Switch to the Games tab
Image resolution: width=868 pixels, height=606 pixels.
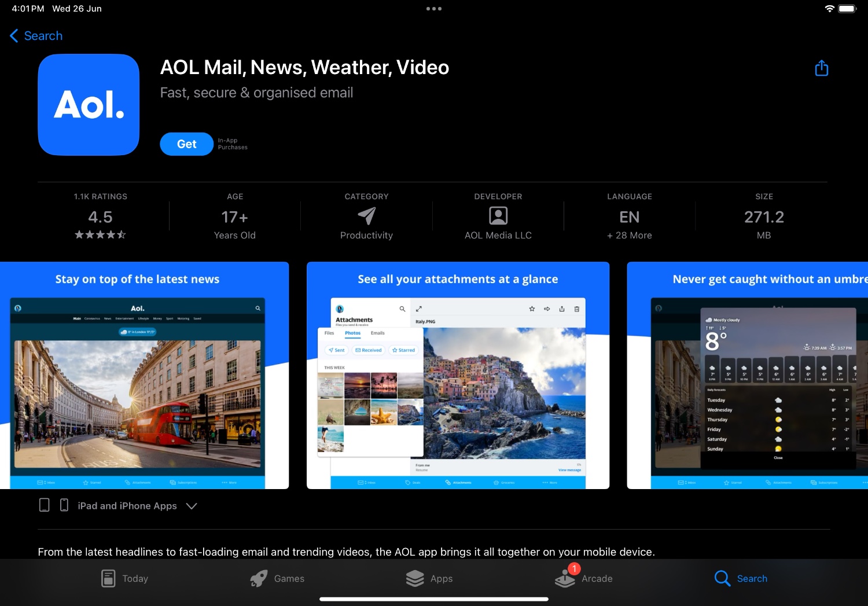pos(277,578)
